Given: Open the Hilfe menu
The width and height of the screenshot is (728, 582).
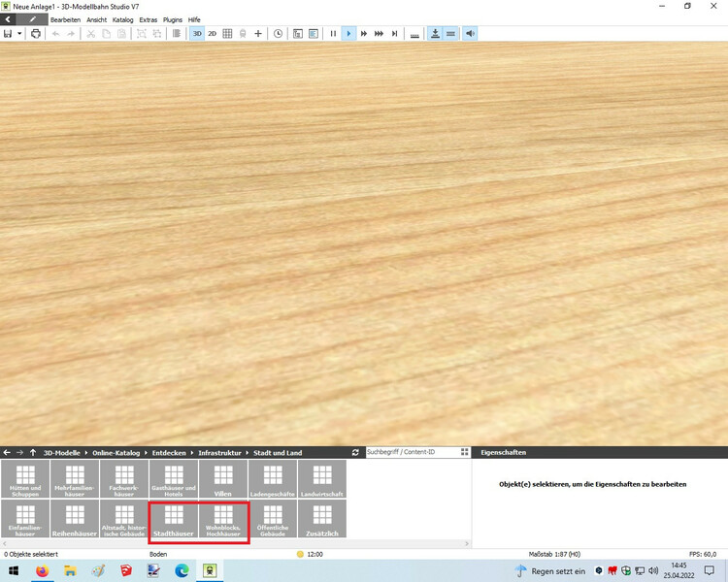Looking at the screenshot, I should coord(194,19).
